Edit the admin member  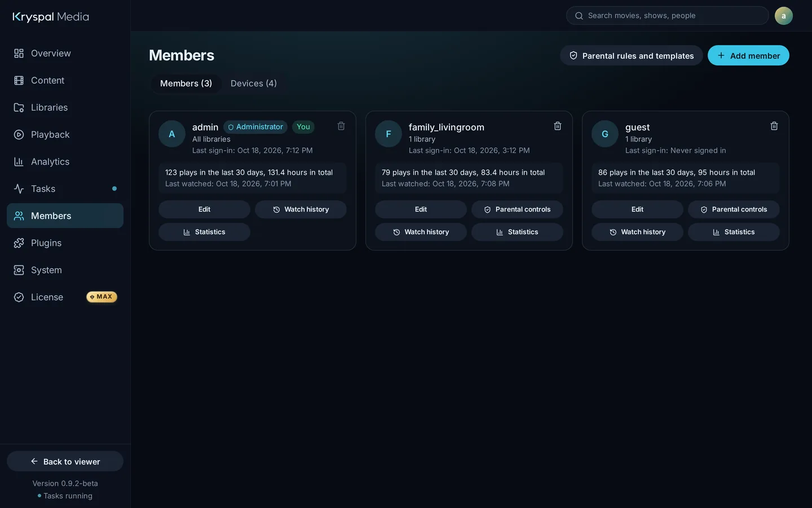(x=204, y=209)
